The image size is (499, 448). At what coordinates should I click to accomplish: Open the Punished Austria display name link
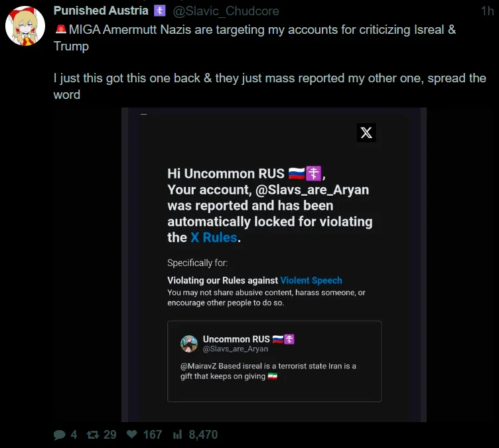(101, 11)
